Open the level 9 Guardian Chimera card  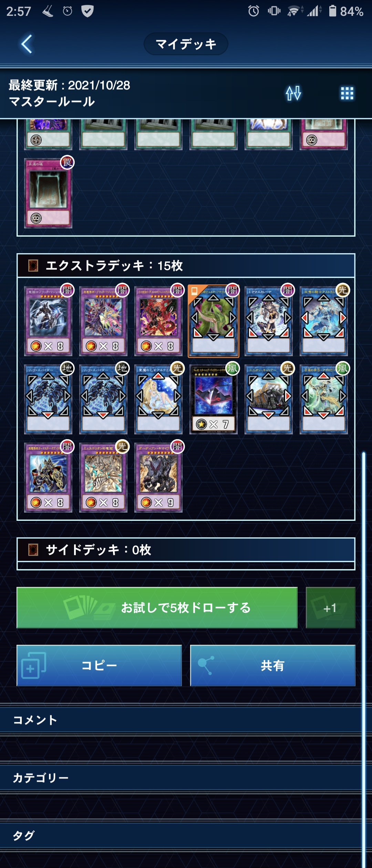(158, 477)
